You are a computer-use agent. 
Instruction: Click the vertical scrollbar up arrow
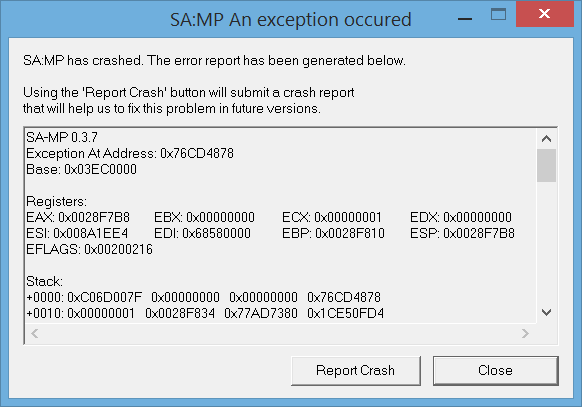click(546, 139)
